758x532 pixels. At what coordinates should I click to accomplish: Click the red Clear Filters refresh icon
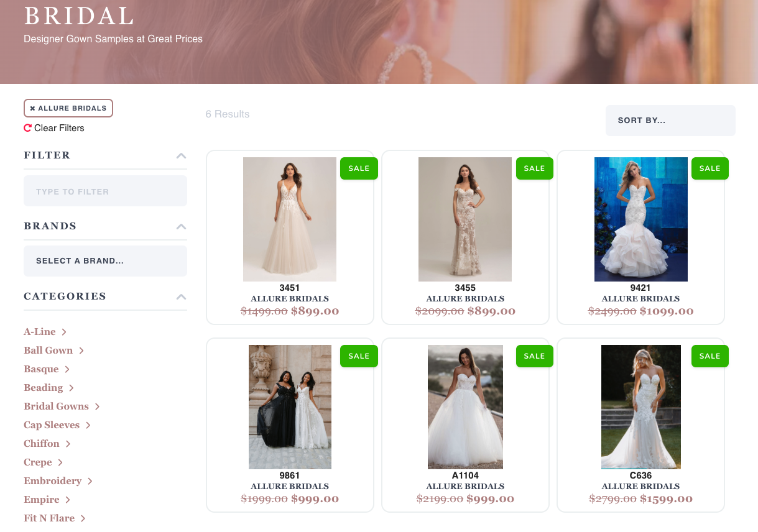pos(27,128)
